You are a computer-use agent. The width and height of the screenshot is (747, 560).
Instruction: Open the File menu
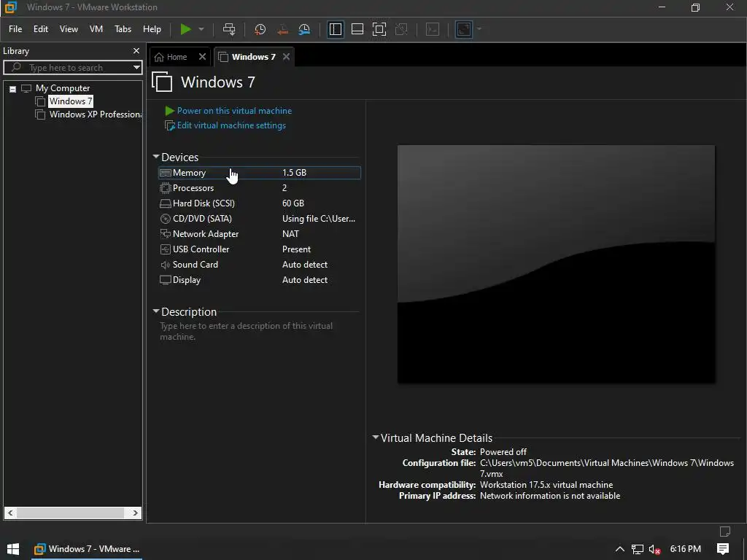(15, 29)
